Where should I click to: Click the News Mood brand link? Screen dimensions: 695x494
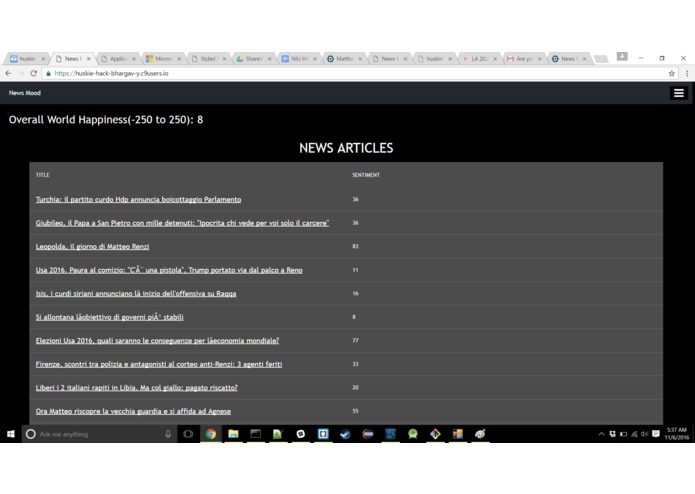click(25, 93)
